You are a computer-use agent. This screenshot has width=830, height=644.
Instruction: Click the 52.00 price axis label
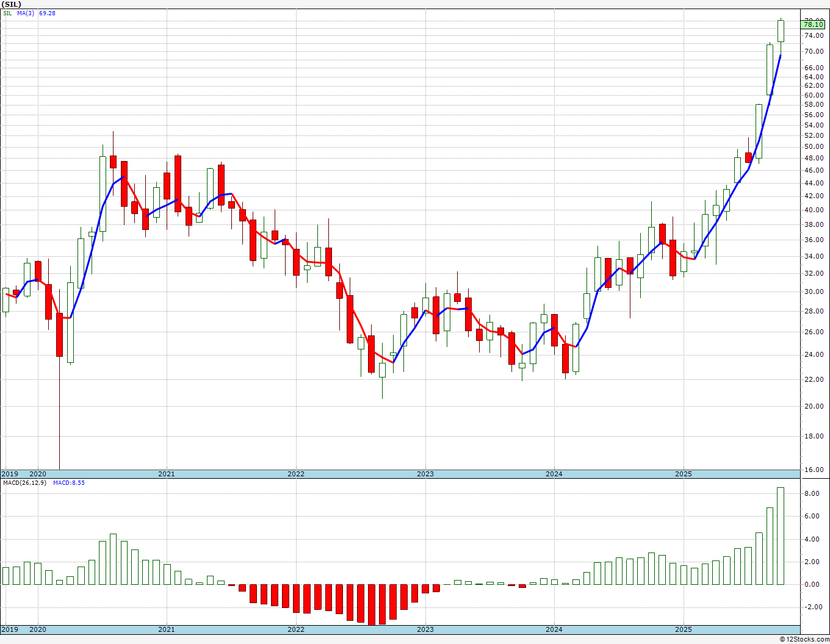pos(814,135)
